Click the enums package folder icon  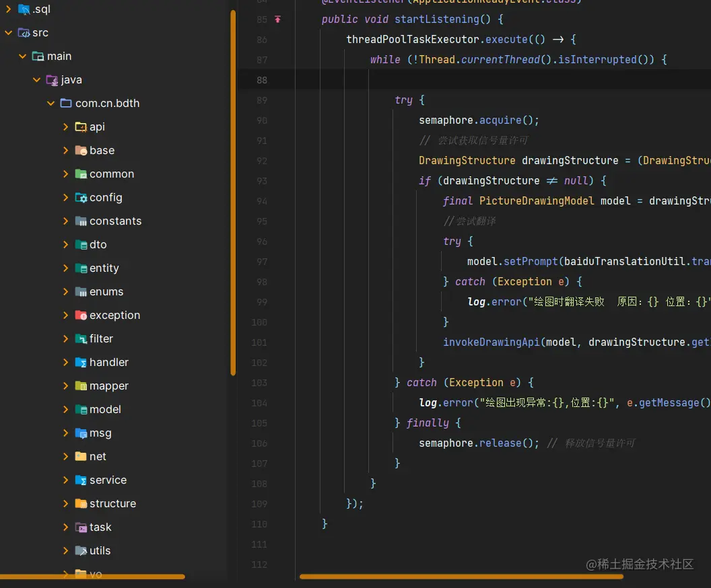pos(81,292)
